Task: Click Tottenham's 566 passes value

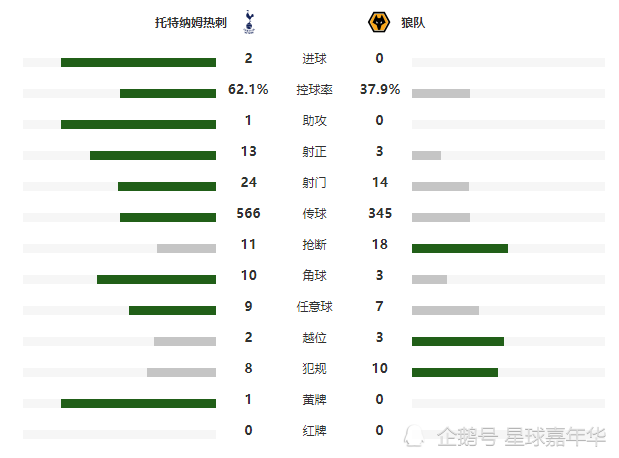Action: point(248,213)
